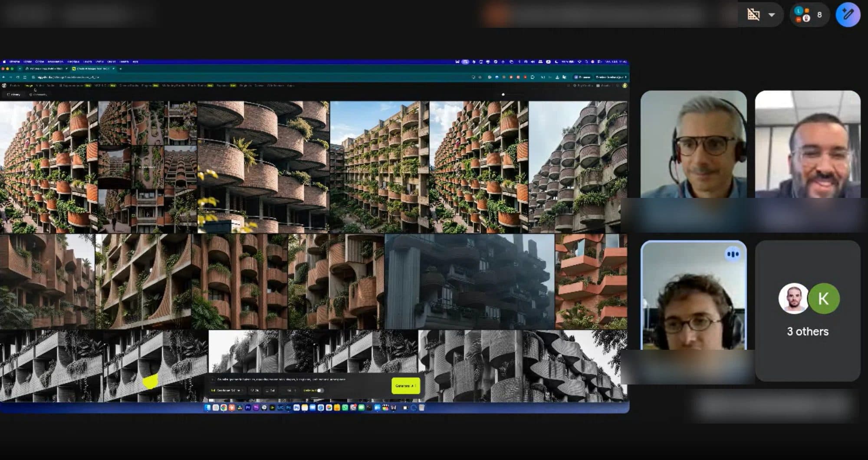Open Finder from the dock

pyautogui.click(x=207, y=407)
